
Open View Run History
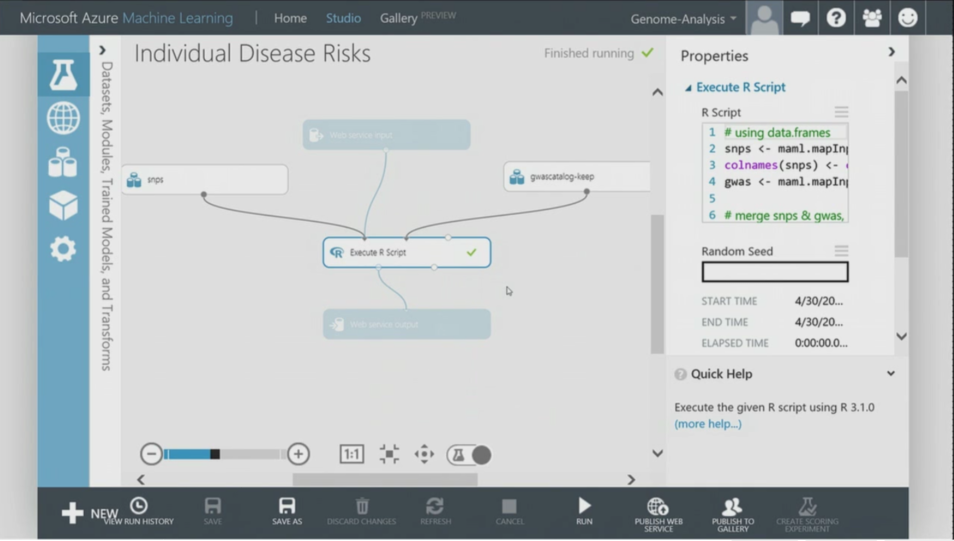click(139, 511)
